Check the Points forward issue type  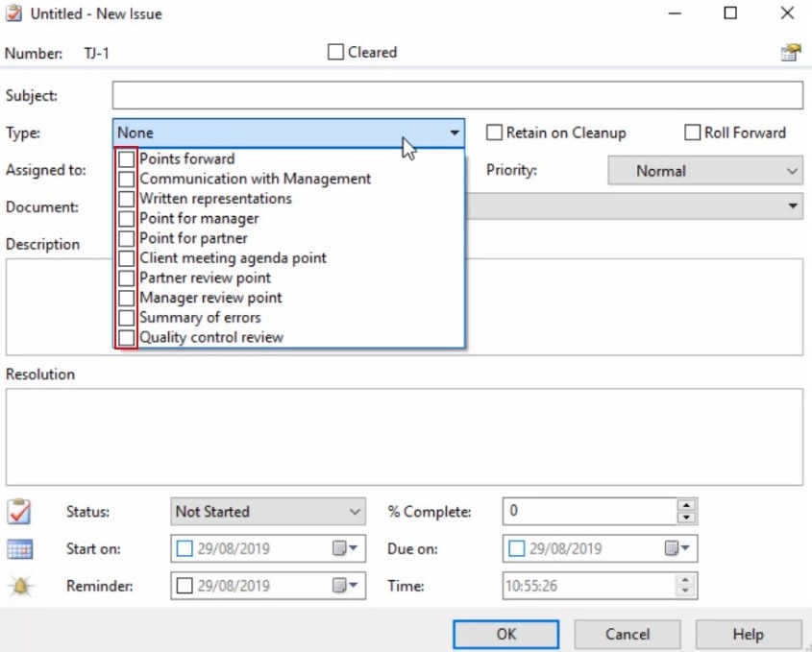tap(126, 158)
